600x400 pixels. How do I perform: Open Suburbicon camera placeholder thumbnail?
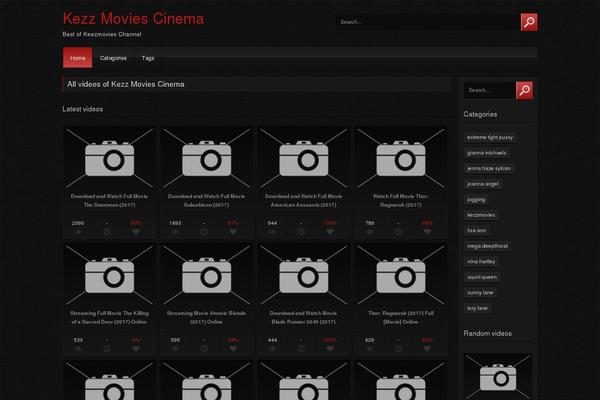pos(206,158)
